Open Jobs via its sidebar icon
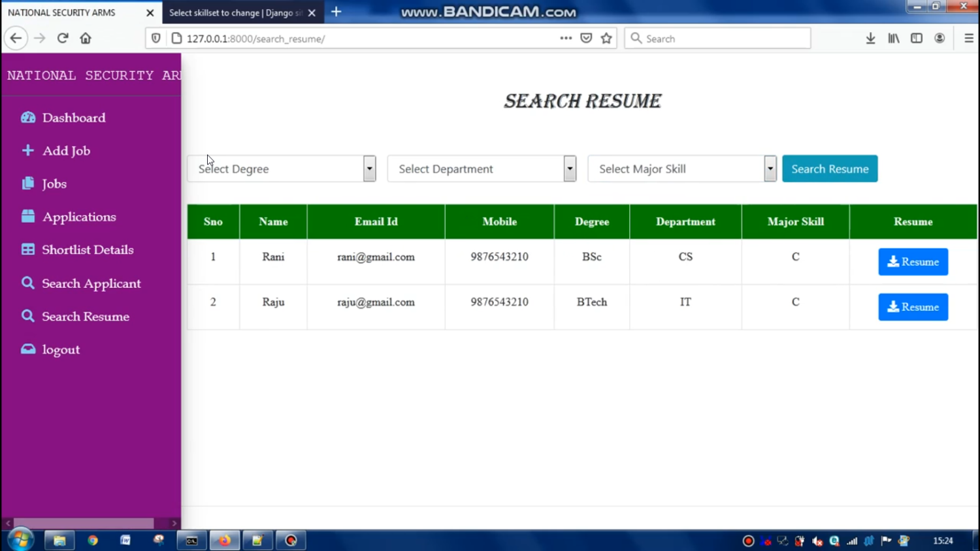The height and width of the screenshot is (551, 980). (x=28, y=183)
